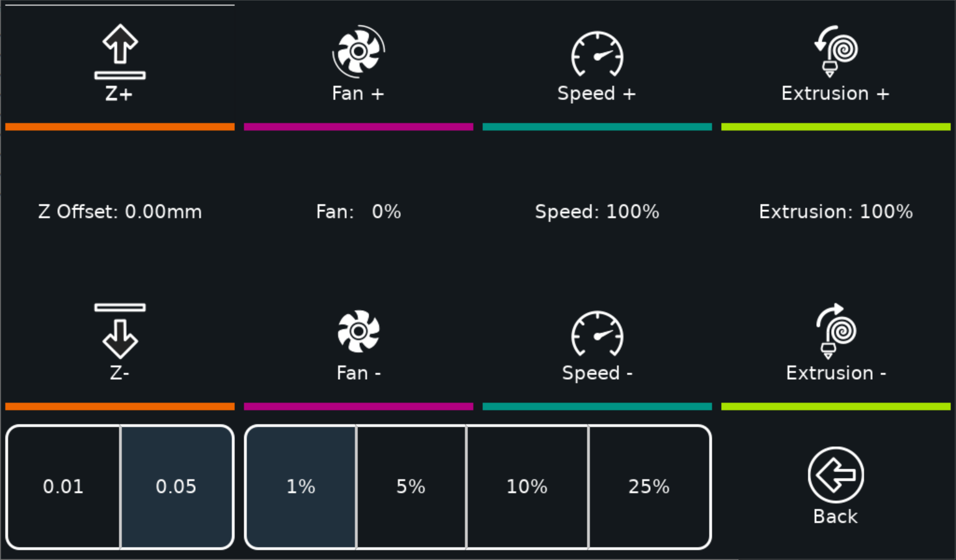Go back using the Back arrow icon
Image resolution: width=956 pixels, height=560 pixels.
(836, 475)
